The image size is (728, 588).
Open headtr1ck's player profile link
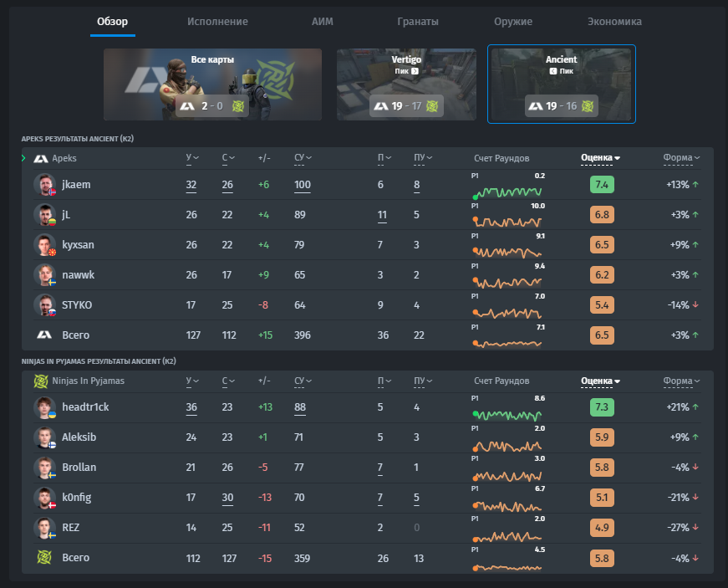click(x=85, y=406)
